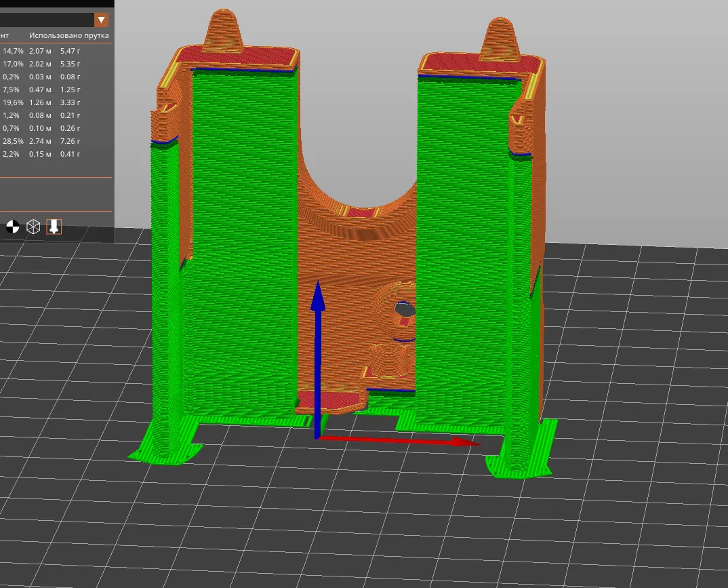The height and width of the screenshot is (588, 728).
Task: Select the 0.15 м filament length
Action: tap(40, 154)
